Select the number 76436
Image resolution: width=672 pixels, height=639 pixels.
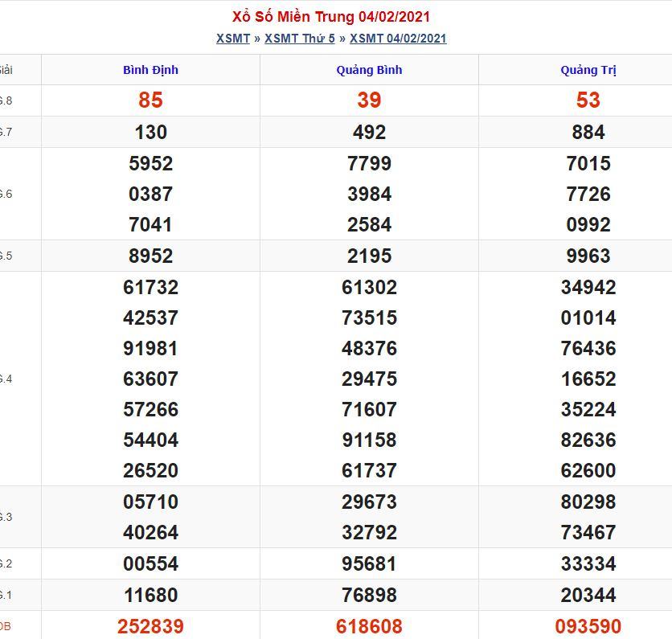(588, 348)
